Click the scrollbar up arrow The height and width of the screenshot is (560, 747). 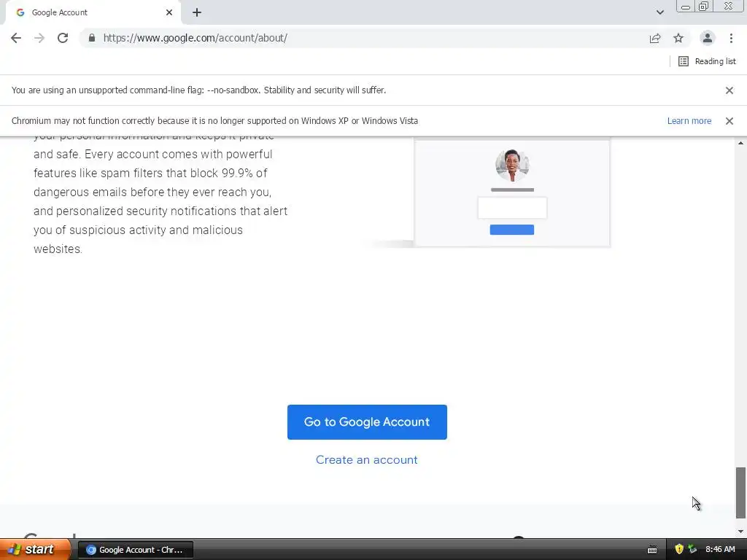tap(740, 143)
